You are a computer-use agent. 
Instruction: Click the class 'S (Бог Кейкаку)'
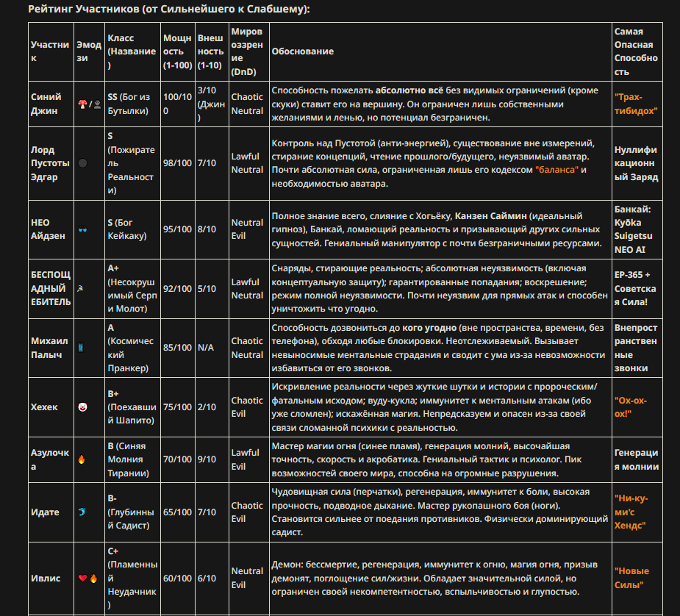[127, 229]
